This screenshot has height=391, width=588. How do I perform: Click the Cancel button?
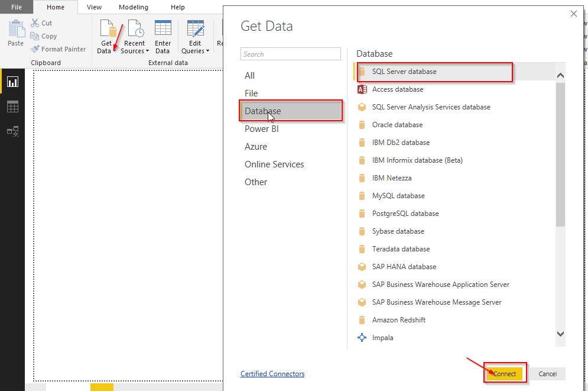pos(547,374)
